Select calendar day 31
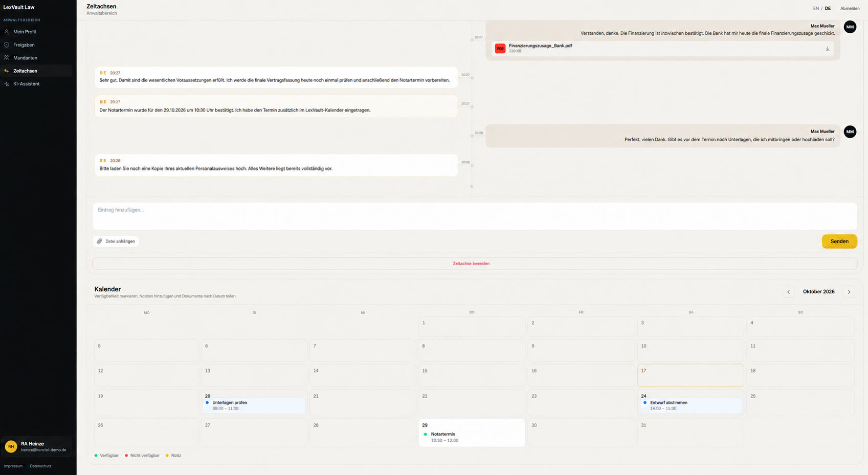Screen dimensions: 868x475 (691, 433)
